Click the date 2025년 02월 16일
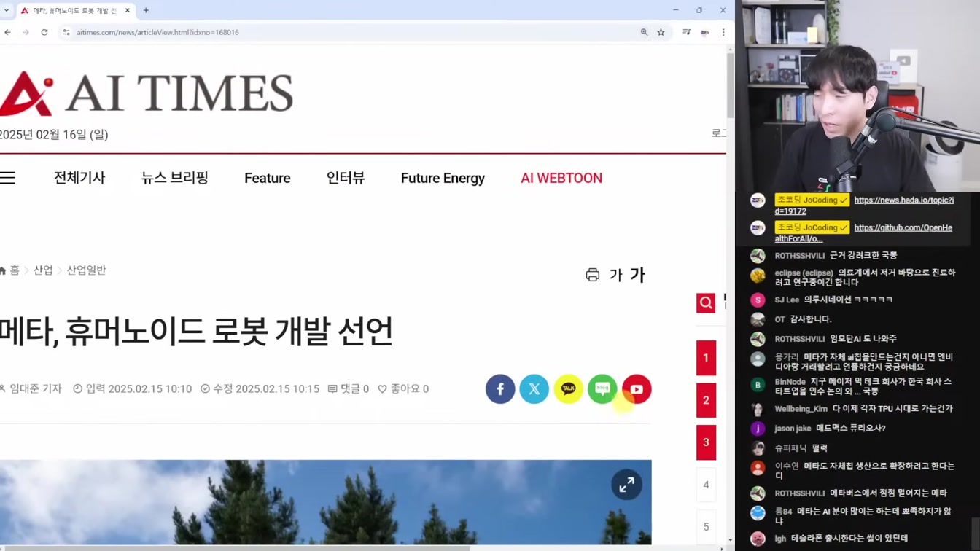 click(54, 135)
